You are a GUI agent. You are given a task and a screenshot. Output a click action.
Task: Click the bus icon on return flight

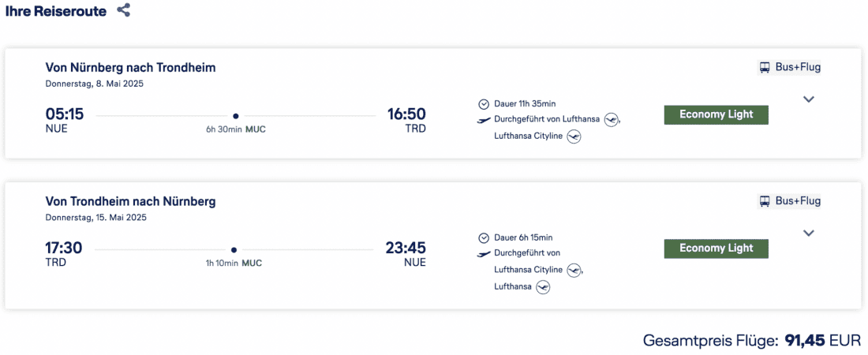click(765, 202)
